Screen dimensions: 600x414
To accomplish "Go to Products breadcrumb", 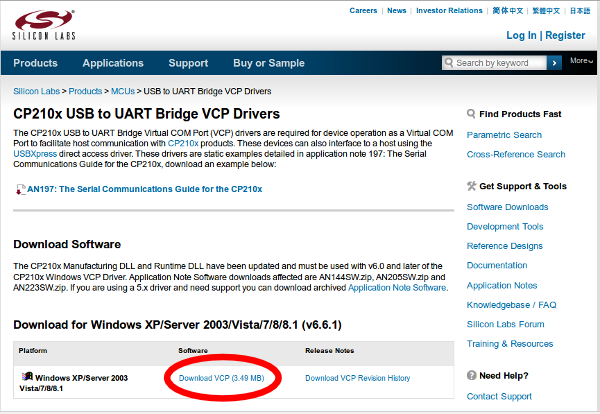I will [85, 91].
